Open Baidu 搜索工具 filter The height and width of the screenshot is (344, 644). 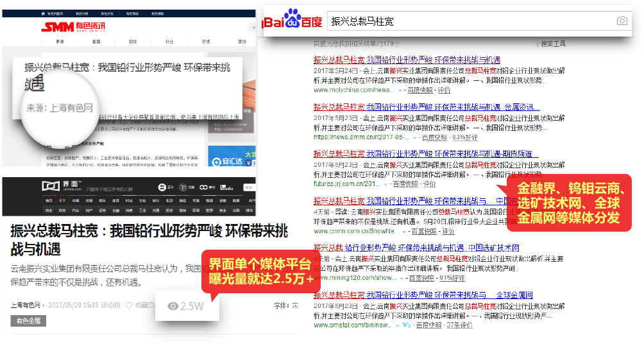coord(550,44)
